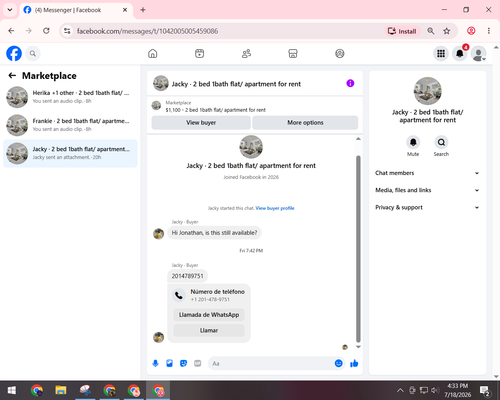Click the listing photo in chat center

point(251,147)
